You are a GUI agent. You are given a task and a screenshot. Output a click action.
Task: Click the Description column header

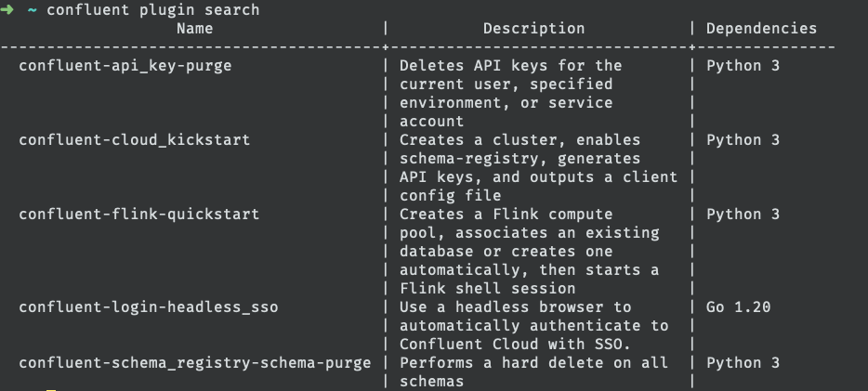(x=533, y=29)
